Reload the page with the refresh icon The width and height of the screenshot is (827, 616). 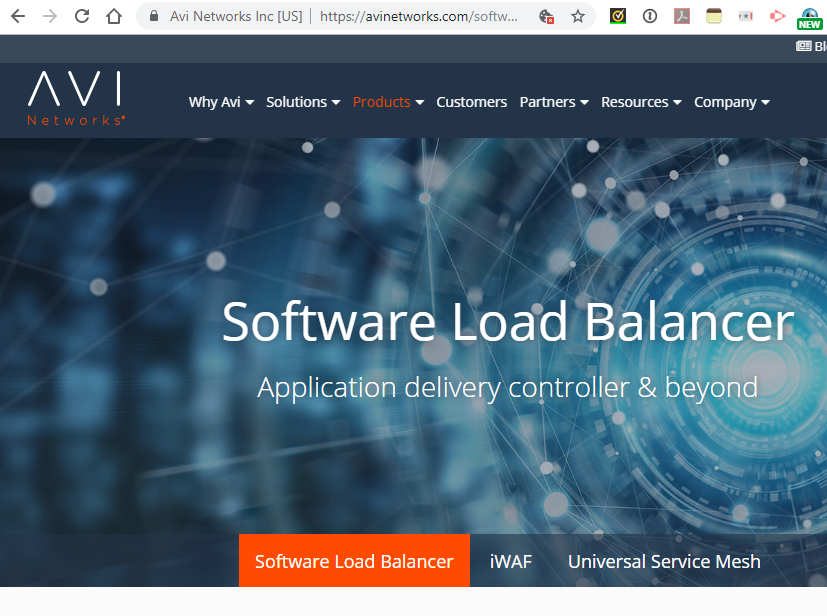tap(82, 16)
